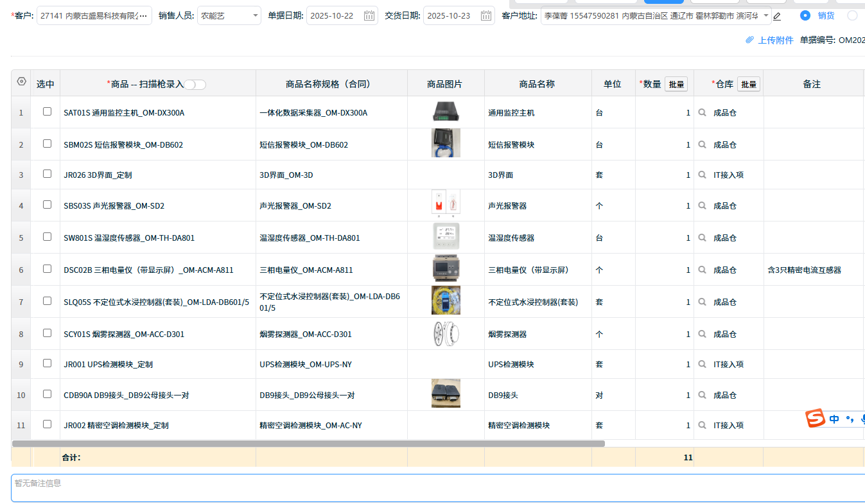Select the 销货 radio button

(805, 15)
